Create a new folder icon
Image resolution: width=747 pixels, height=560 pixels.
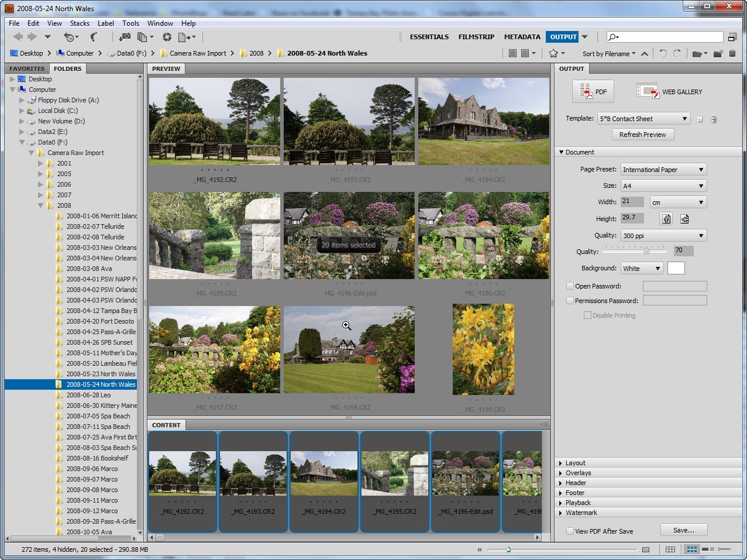coord(718,53)
